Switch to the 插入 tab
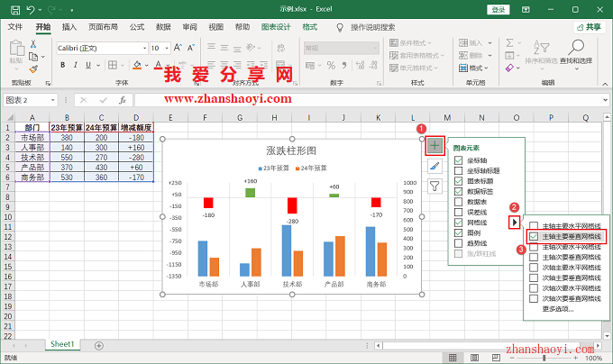The width and height of the screenshot is (613, 364). tap(69, 27)
